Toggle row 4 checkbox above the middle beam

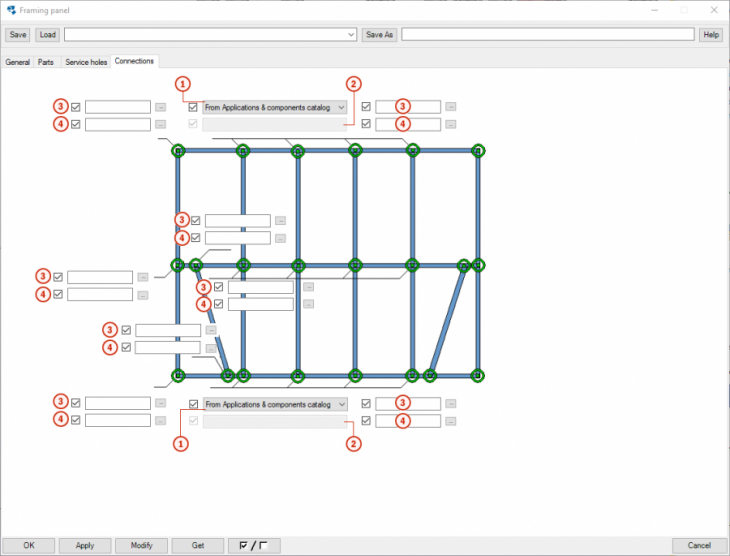196,238
